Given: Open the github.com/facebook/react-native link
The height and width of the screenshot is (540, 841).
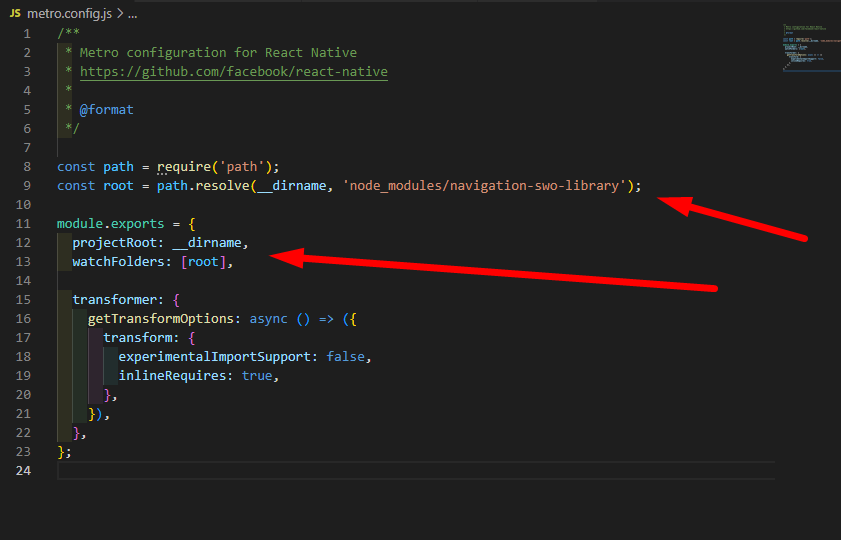Looking at the screenshot, I should tap(233, 72).
